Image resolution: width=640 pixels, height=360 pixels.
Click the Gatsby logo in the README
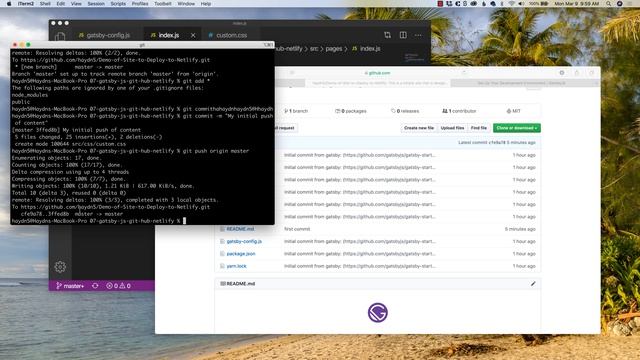click(378, 313)
